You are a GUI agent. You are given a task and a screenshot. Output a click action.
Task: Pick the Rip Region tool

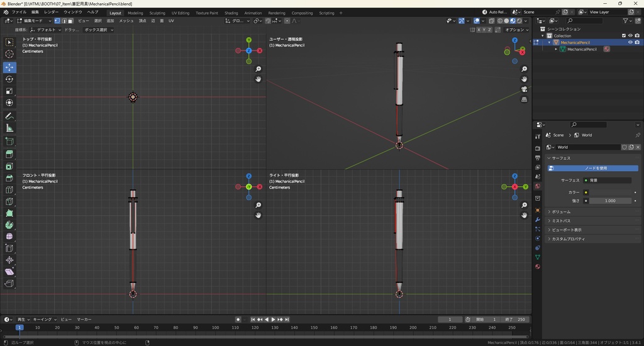(x=9, y=284)
